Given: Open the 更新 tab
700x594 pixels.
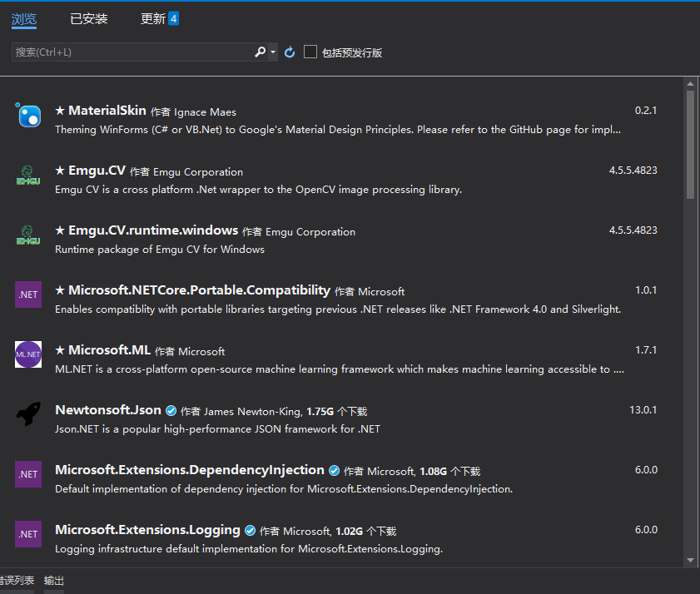Looking at the screenshot, I should pos(152,19).
